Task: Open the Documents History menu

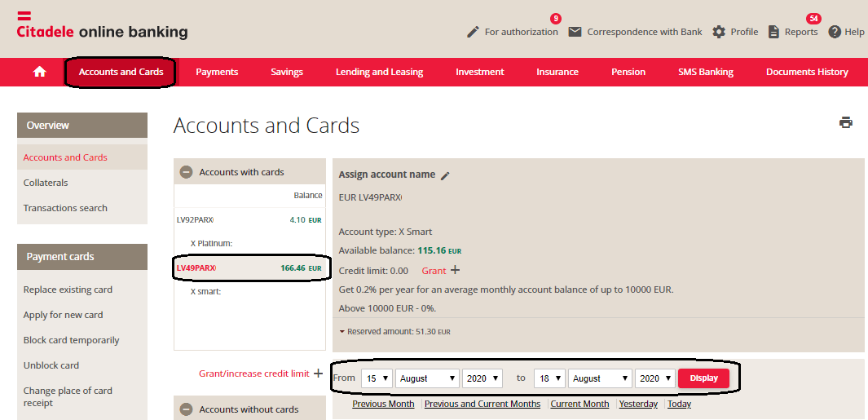Action: coord(807,72)
